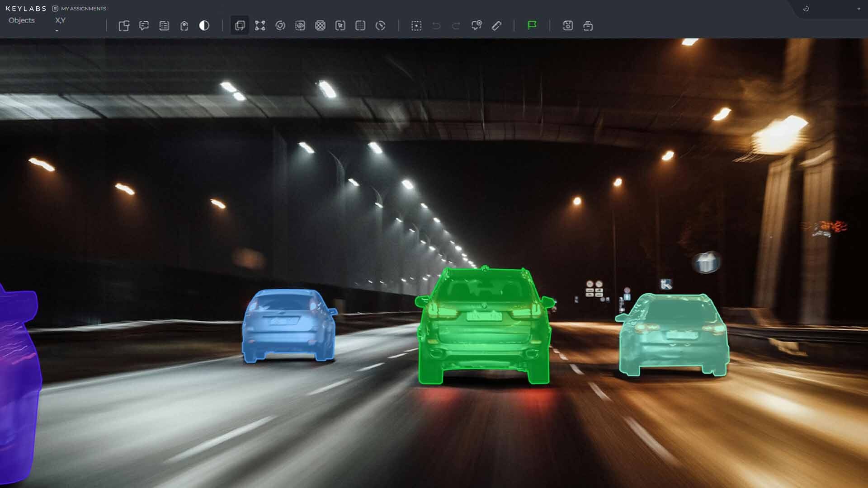
Task: Toggle the green flag marker
Action: (x=532, y=26)
